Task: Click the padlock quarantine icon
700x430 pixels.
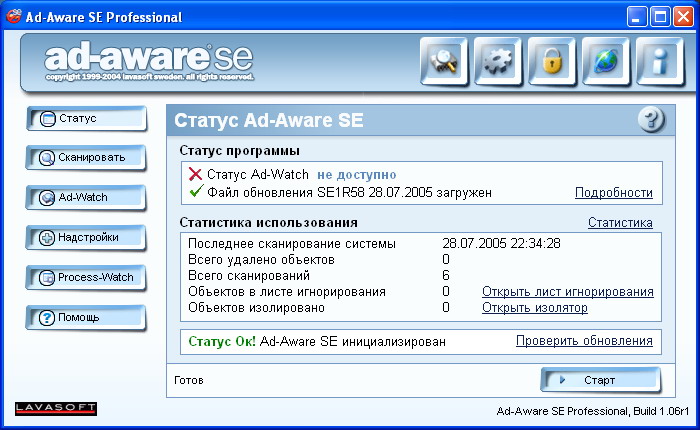Action: pos(553,62)
